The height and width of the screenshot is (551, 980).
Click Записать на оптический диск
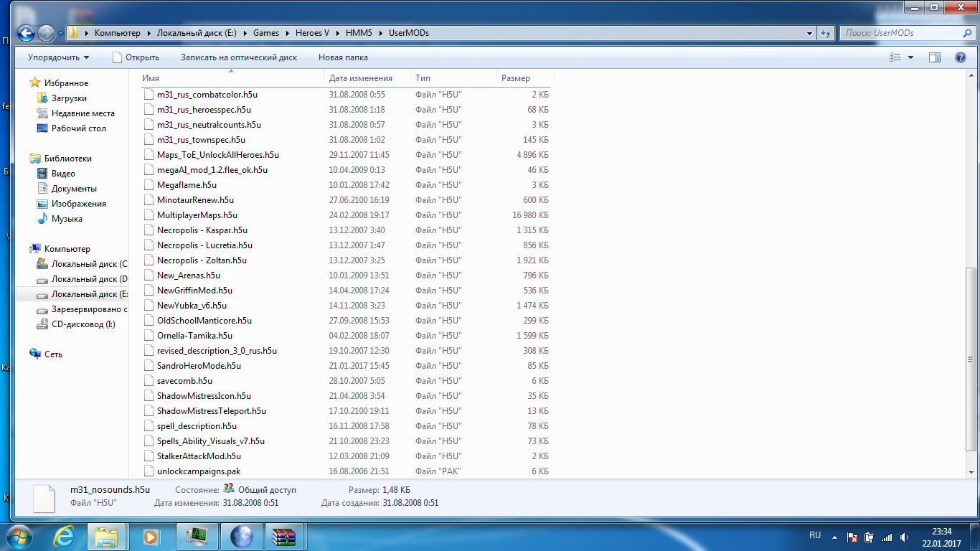pos(239,57)
